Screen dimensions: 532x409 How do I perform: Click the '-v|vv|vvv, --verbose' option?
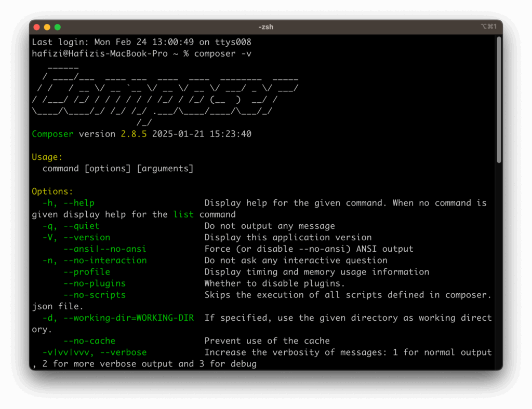click(x=95, y=353)
